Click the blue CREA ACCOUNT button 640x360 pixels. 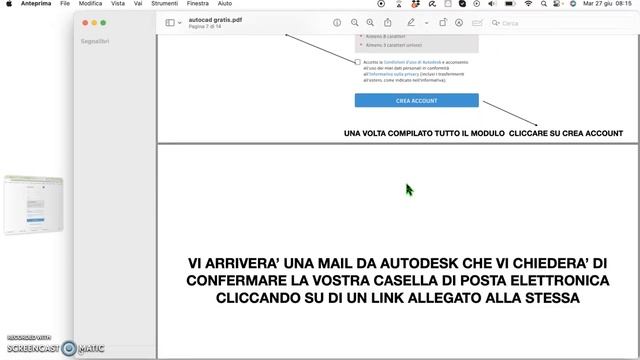pyautogui.click(x=416, y=100)
